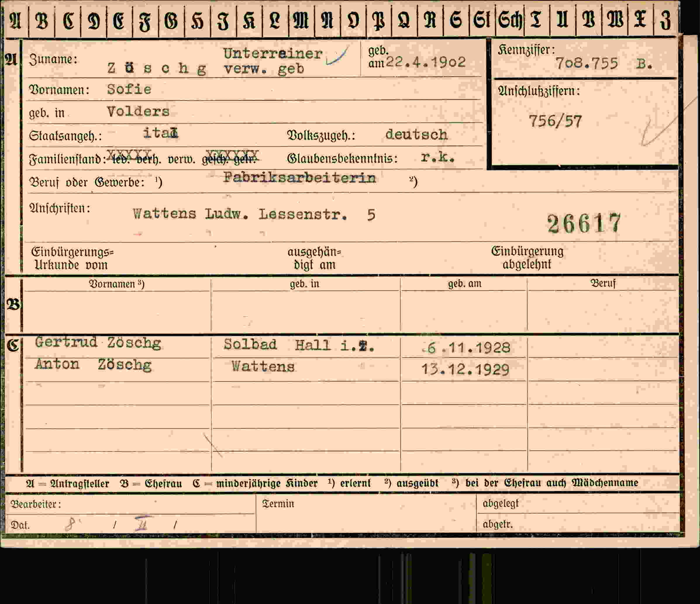Click the Kennziffer value "708.755 B."

pyautogui.click(x=604, y=63)
